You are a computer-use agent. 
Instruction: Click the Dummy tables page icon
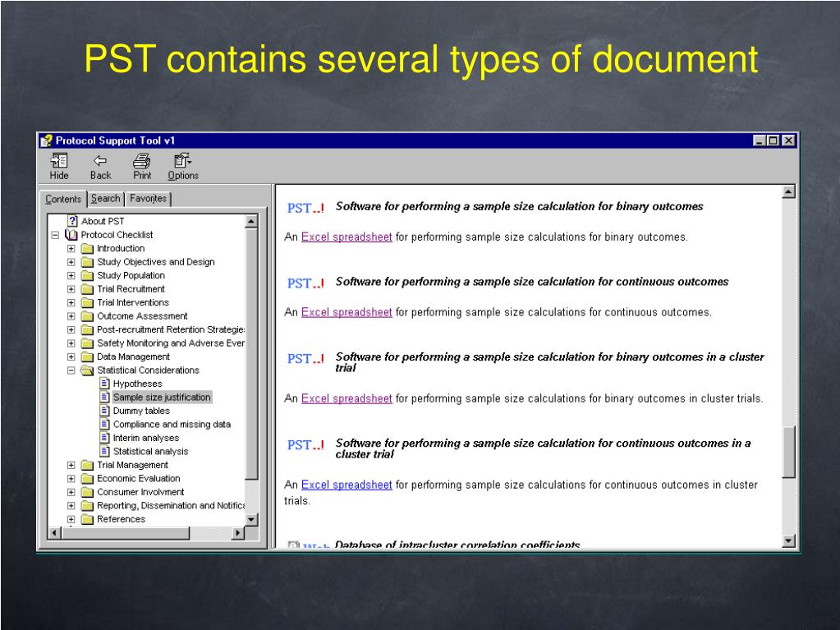click(x=105, y=411)
